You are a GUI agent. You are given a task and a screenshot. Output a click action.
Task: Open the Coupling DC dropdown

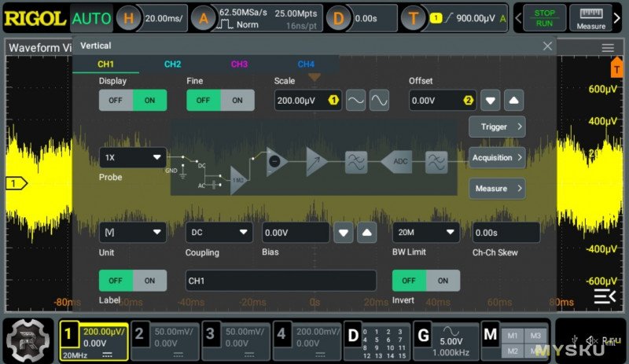tap(219, 232)
